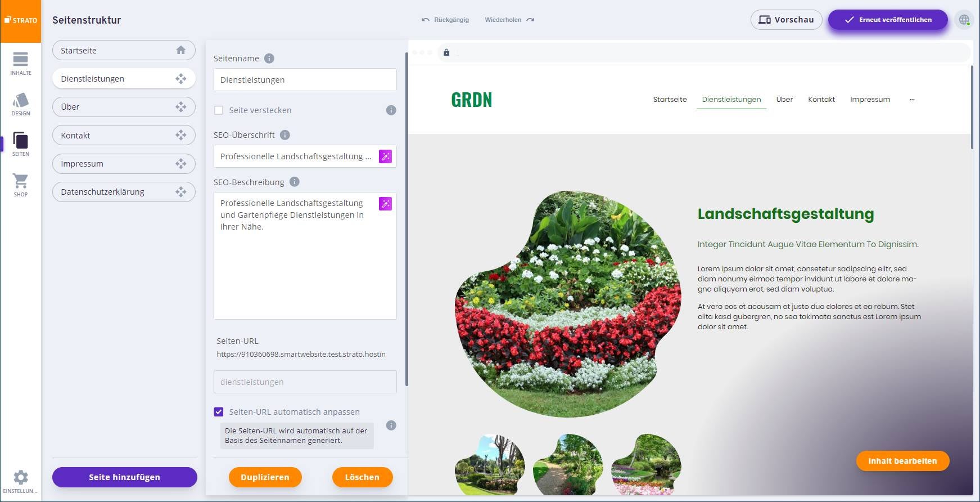Click the preview pane scrollbar

pyautogui.click(x=972, y=107)
